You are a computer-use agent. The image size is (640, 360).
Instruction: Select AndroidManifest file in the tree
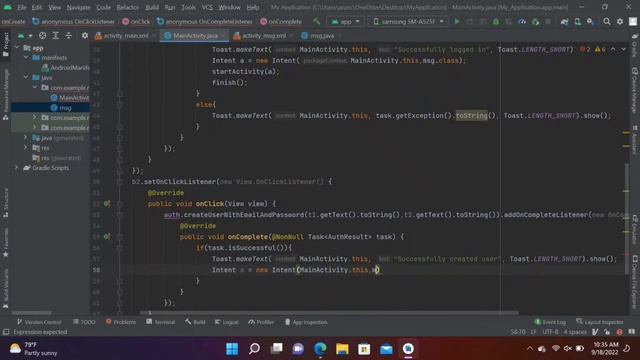[65, 68]
